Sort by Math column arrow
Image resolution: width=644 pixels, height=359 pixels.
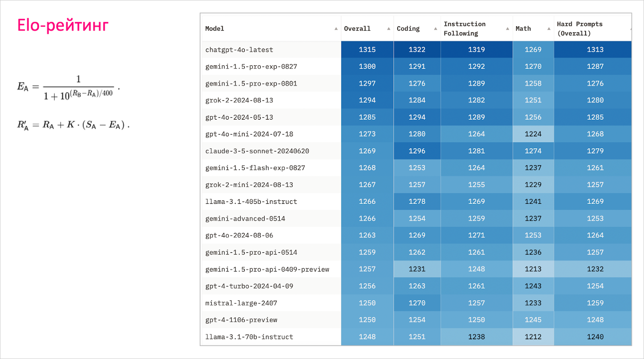pos(549,29)
